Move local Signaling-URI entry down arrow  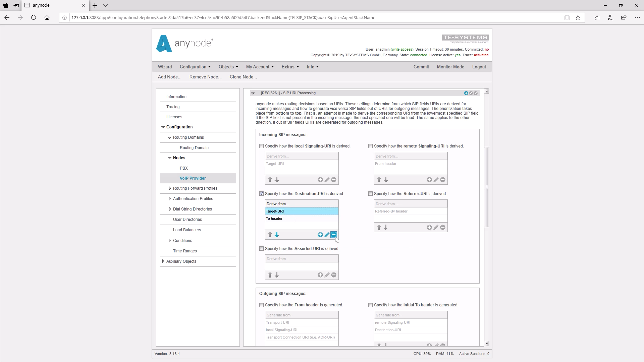(277, 180)
